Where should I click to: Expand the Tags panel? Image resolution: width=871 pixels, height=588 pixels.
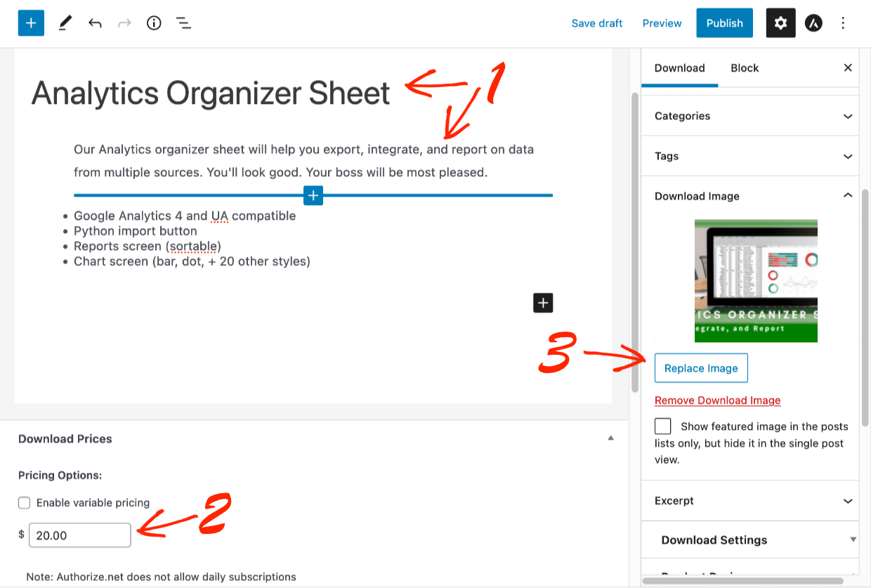coord(749,155)
